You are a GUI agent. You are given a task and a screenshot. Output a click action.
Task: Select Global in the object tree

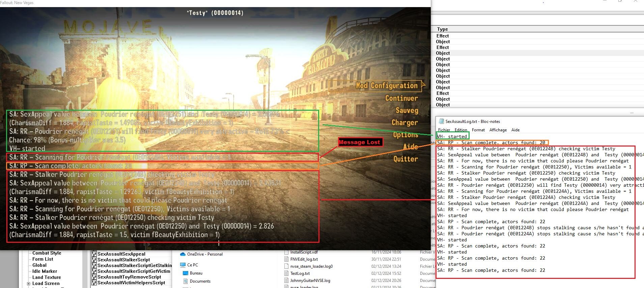(39, 265)
